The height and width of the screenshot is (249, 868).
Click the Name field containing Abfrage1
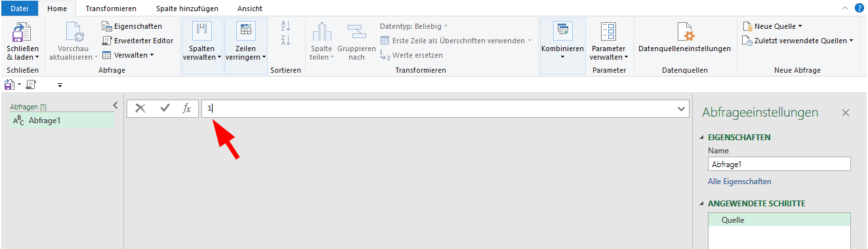[779, 164]
